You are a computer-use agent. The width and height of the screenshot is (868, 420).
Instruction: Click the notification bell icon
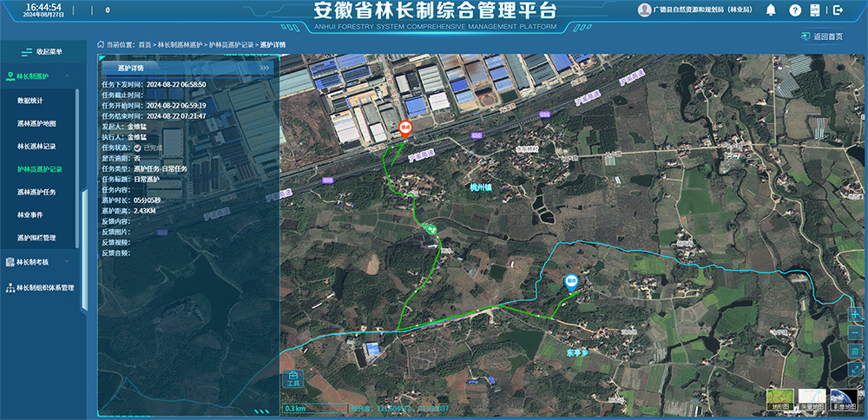click(771, 10)
